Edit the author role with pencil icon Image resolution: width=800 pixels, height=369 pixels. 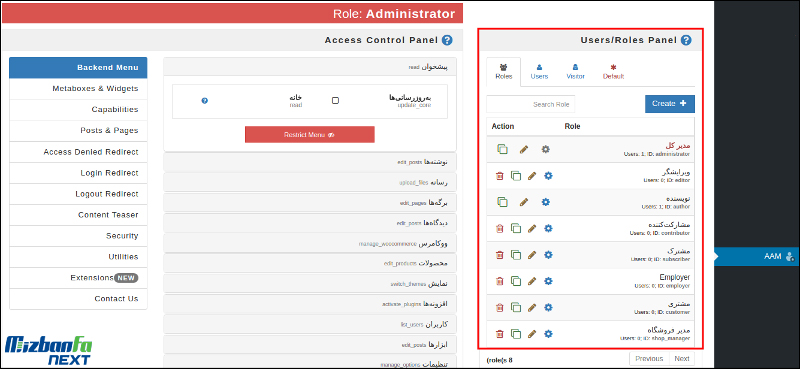(x=524, y=202)
